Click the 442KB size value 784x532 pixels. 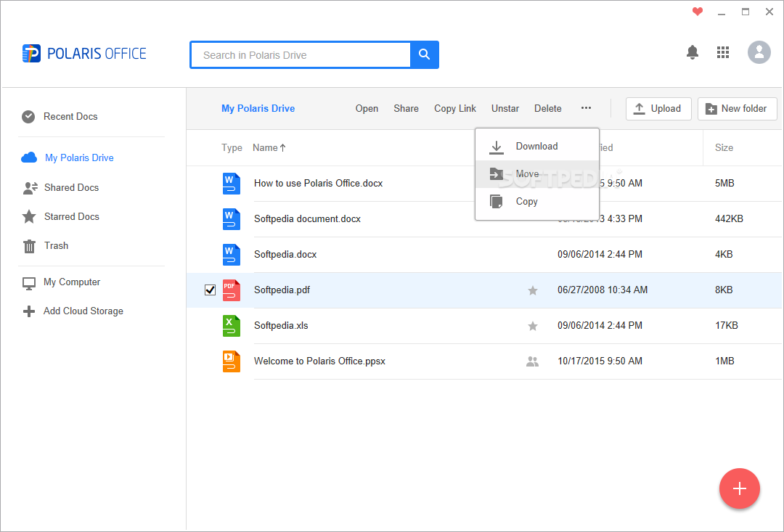729,219
